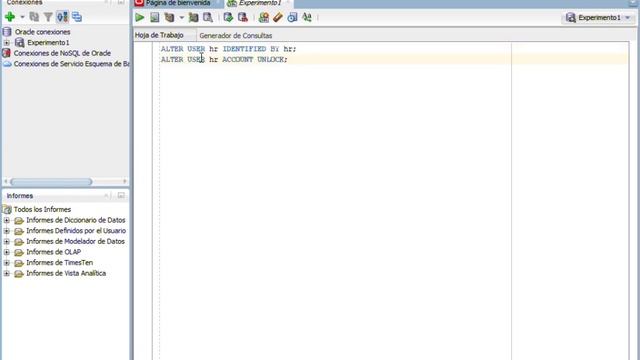
Task: Select Informes de Diccionario de Datos label
Action: coord(76,220)
